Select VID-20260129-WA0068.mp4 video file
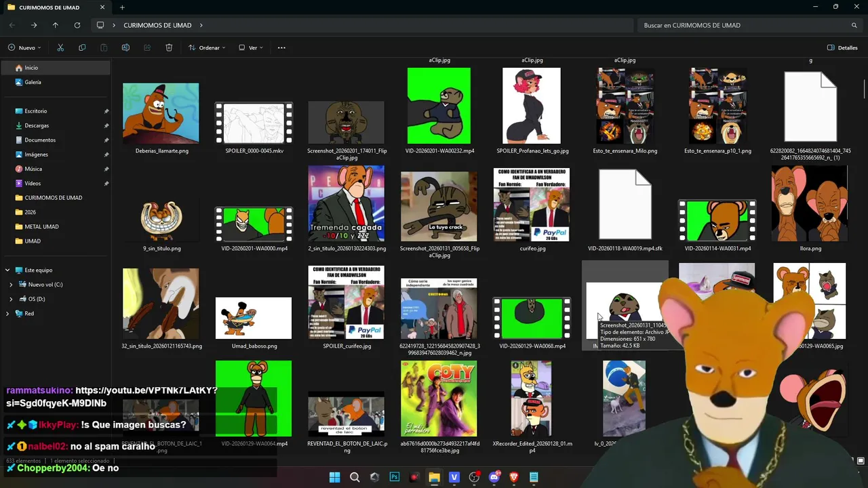Image resolution: width=868 pixels, height=488 pixels. pyautogui.click(x=532, y=318)
